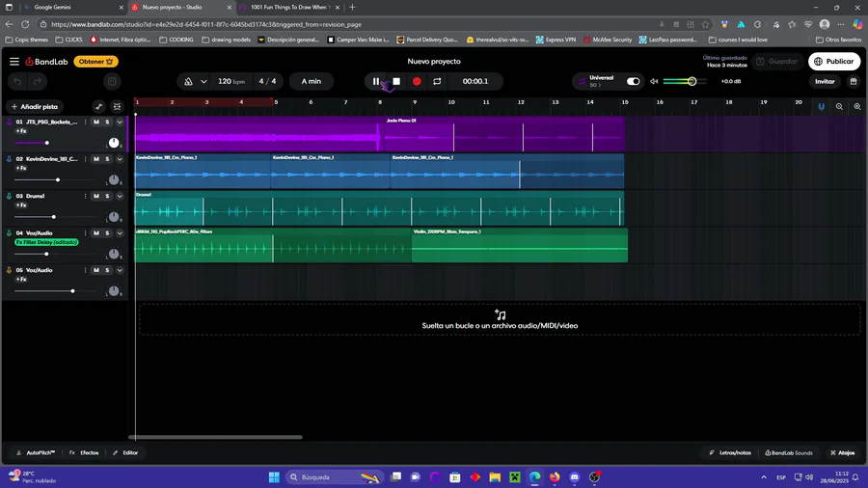Screen dimensions: 868x488
Task: Stop playback with the stop button
Action: coord(396,81)
